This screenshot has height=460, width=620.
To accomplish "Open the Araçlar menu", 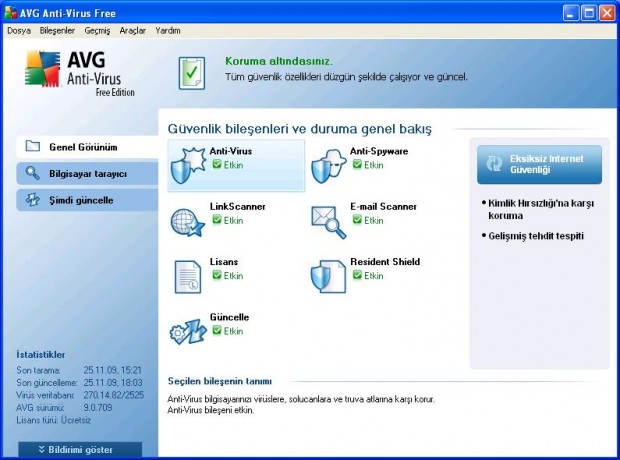I will 132,30.
